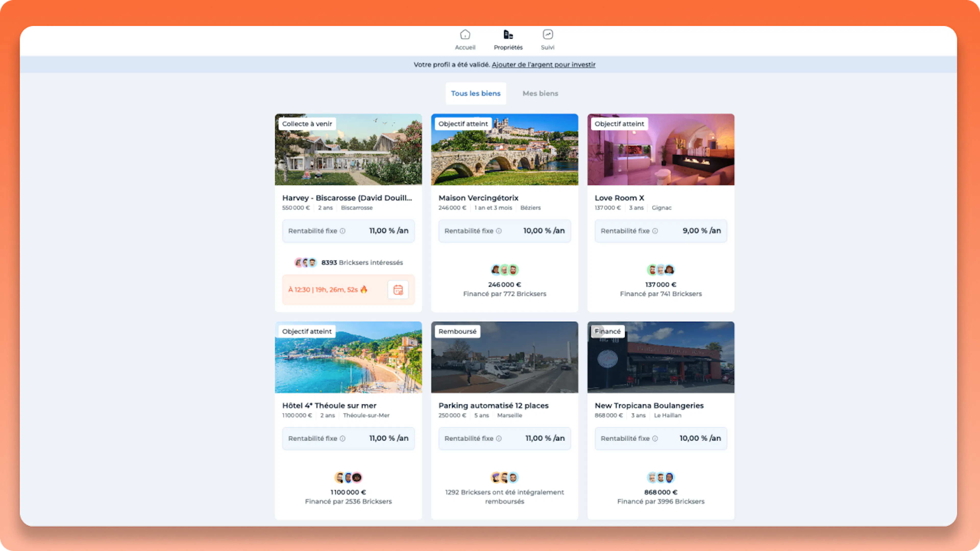Click the Objectif atteint badge on Maison Vercingétorix
This screenshot has width=980, height=551.
pyautogui.click(x=463, y=124)
